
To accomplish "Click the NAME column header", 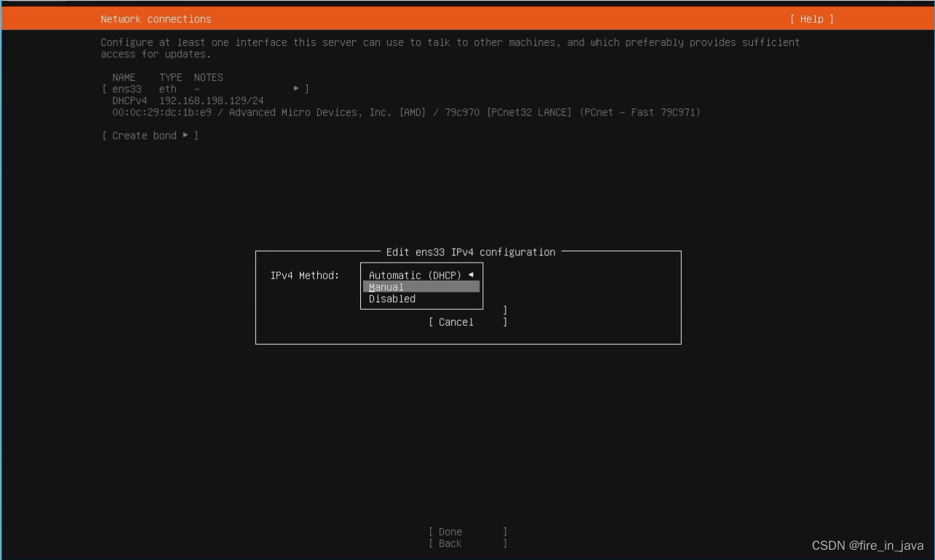I will (x=124, y=77).
